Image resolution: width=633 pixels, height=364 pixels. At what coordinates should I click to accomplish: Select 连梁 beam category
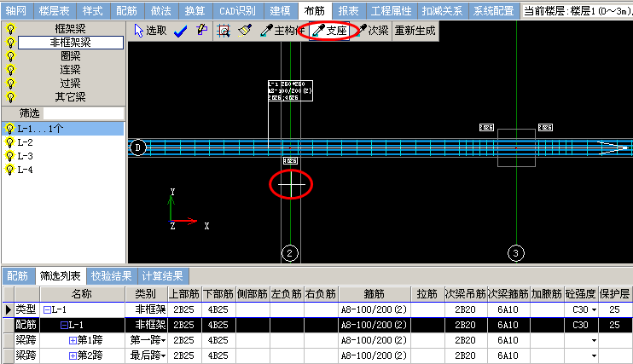pos(71,70)
